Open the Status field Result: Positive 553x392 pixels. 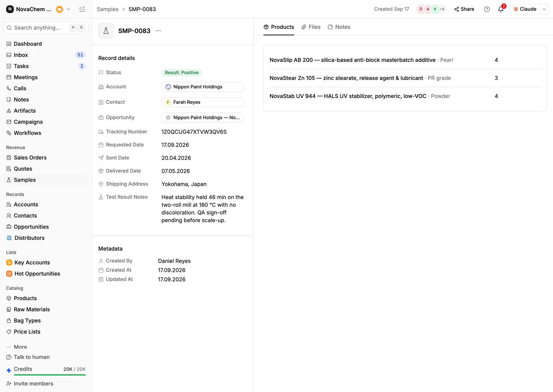point(182,73)
